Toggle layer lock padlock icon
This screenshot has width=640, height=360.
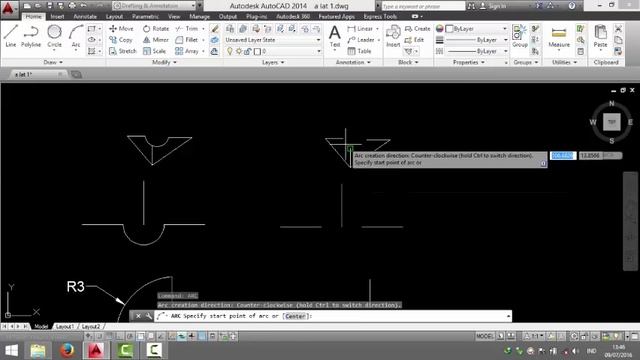pyautogui.click(x=248, y=51)
